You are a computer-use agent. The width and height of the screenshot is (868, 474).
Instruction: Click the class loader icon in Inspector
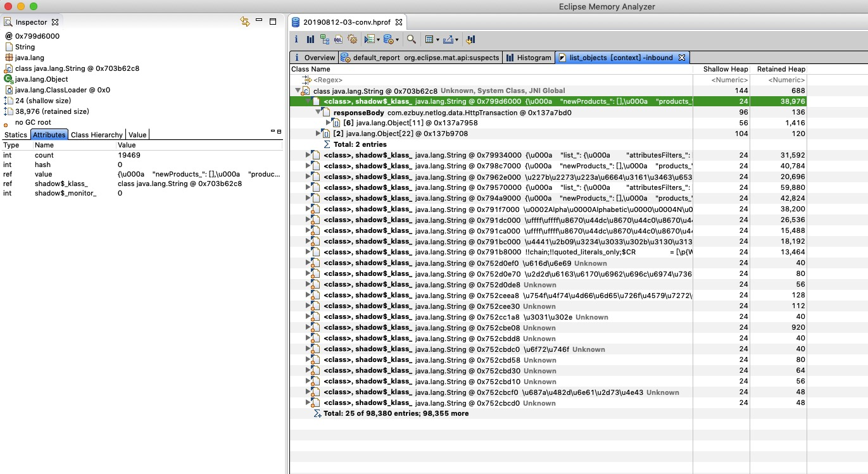(x=9, y=90)
